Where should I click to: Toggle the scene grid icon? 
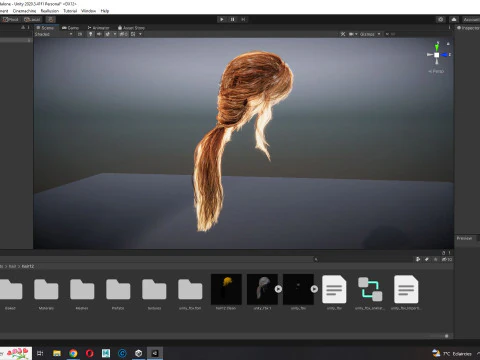tap(133, 34)
